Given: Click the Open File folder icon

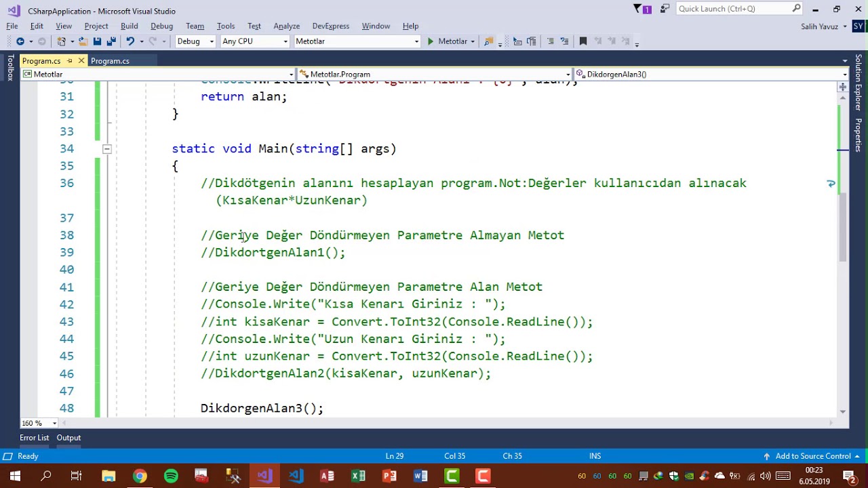Looking at the screenshot, I should [x=83, y=41].
